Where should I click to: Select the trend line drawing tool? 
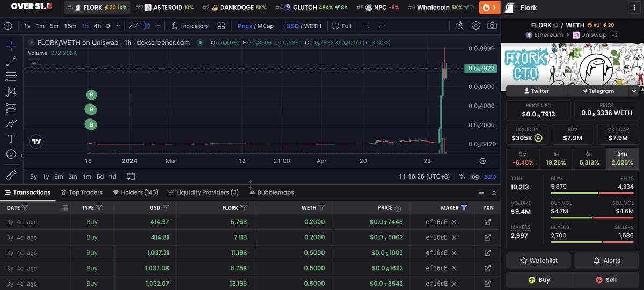coord(11,61)
